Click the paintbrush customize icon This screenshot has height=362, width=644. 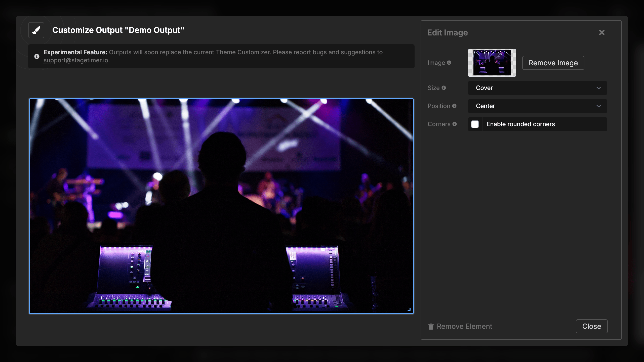pyautogui.click(x=36, y=30)
